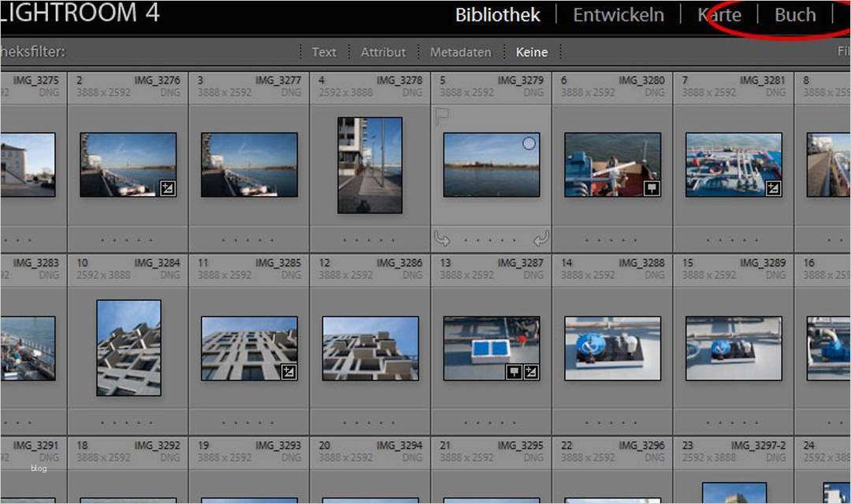Click the IMG_3296 file name

coord(641,446)
